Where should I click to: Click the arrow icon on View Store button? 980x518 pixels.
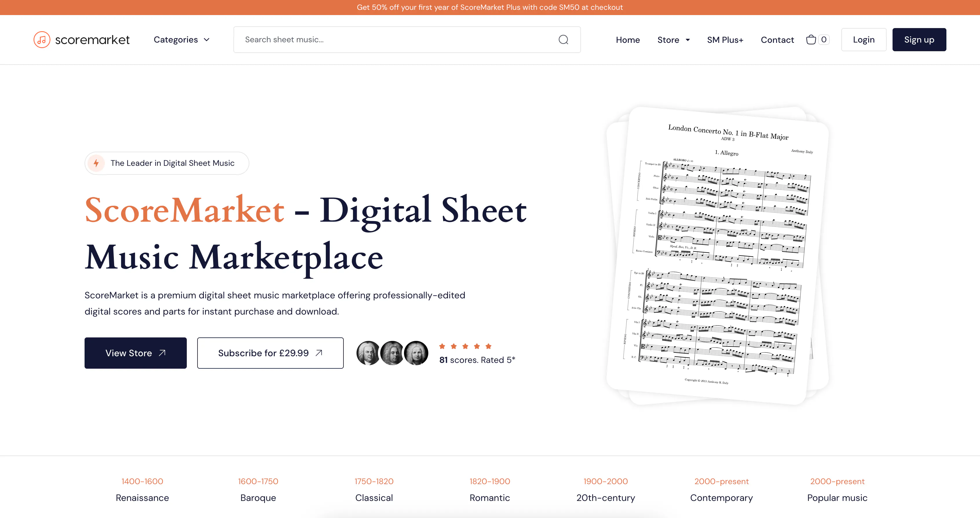point(162,353)
